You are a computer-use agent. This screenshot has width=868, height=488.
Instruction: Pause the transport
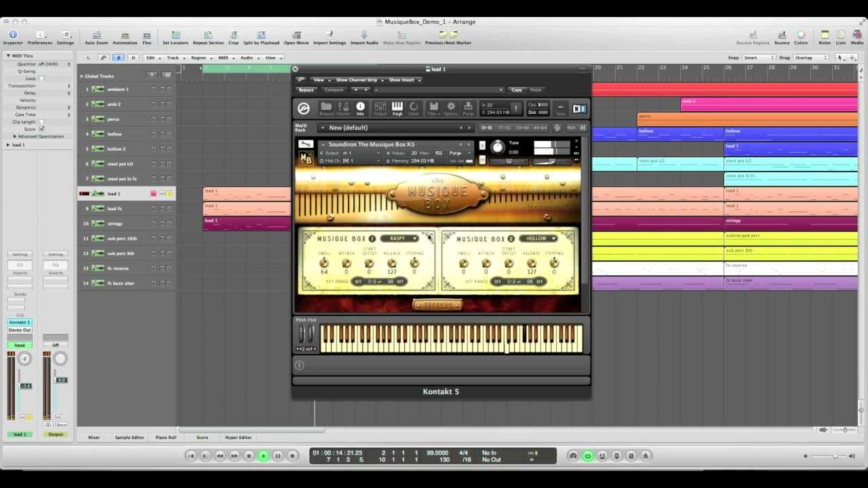click(277, 456)
